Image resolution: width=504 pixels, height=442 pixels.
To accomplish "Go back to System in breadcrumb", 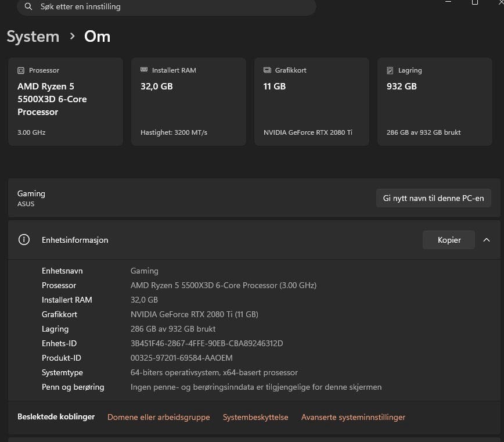I will click(33, 37).
